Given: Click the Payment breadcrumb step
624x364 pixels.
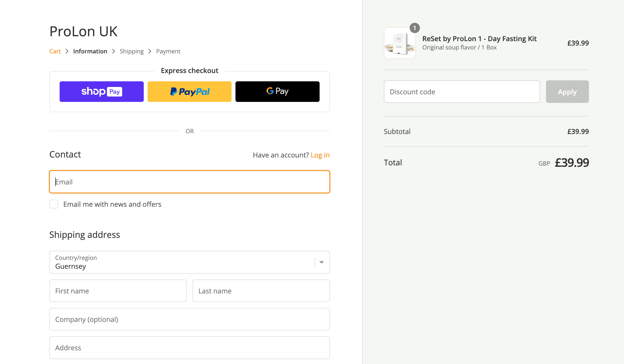Looking at the screenshot, I should pos(168,51).
